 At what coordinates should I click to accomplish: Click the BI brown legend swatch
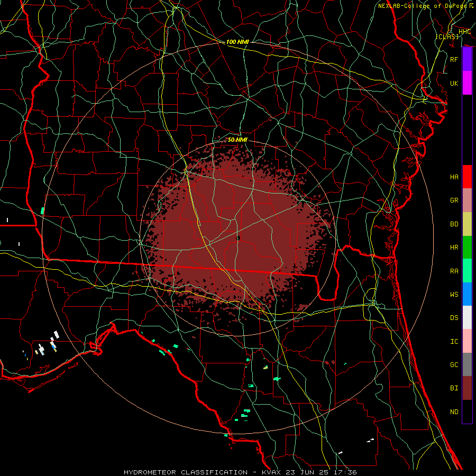(467, 388)
